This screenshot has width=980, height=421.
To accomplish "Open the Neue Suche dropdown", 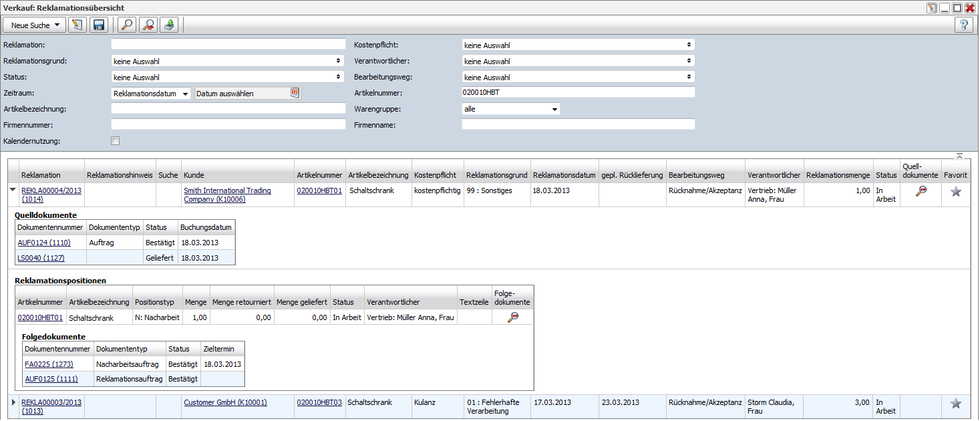I will [x=35, y=25].
